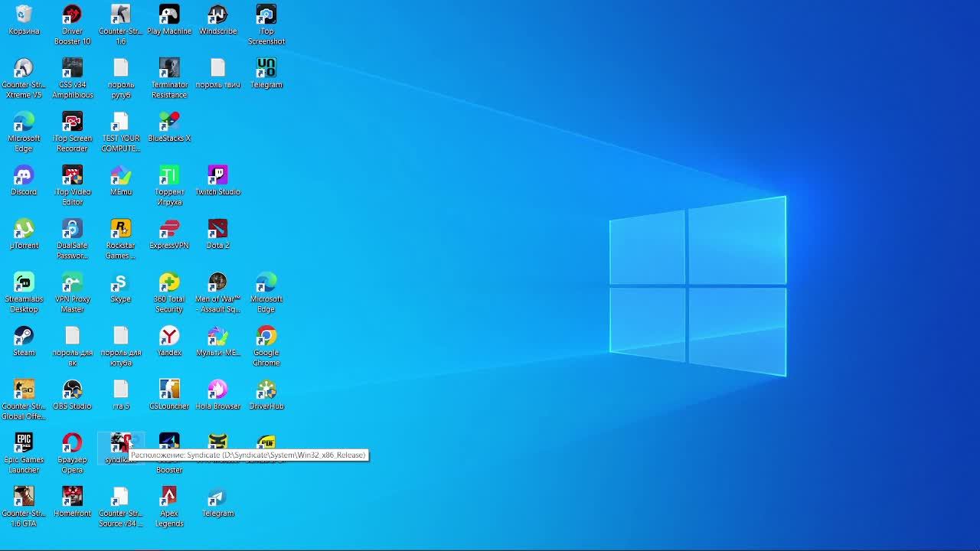Click the CSLauncher desktop icon

(x=169, y=396)
